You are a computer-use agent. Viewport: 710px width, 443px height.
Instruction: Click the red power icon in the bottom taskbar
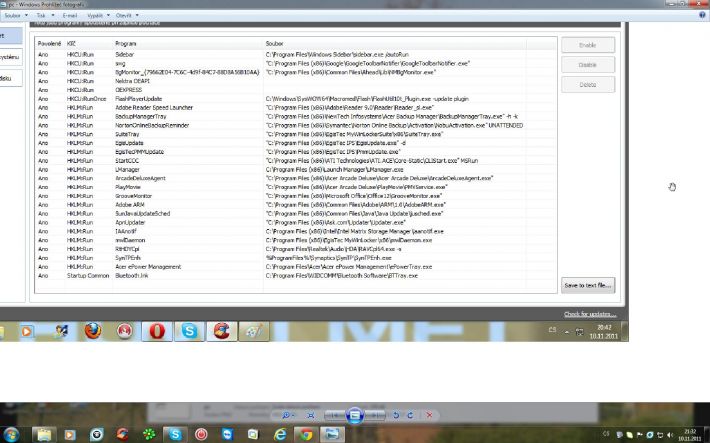(x=201, y=435)
